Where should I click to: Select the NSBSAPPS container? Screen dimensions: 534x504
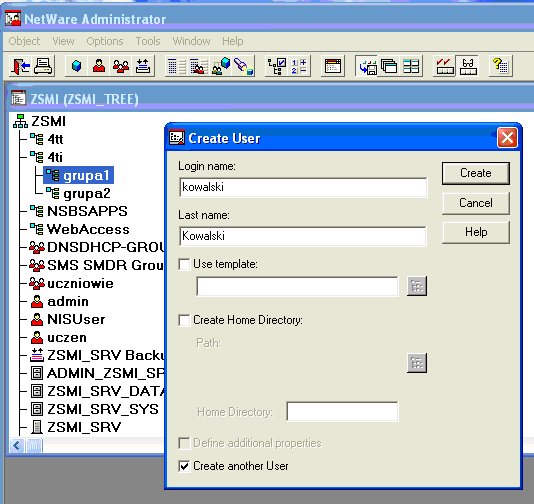[x=78, y=211]
